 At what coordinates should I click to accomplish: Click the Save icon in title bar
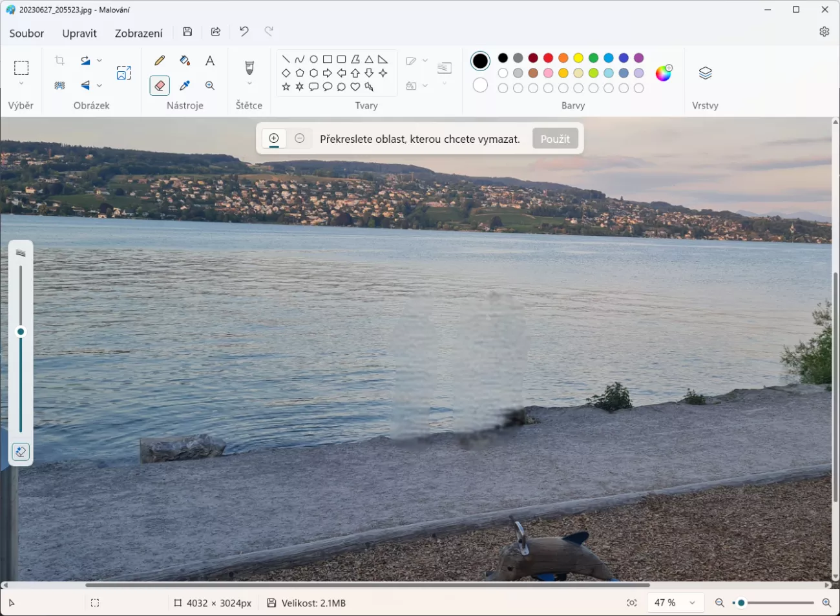pos(187,32)
